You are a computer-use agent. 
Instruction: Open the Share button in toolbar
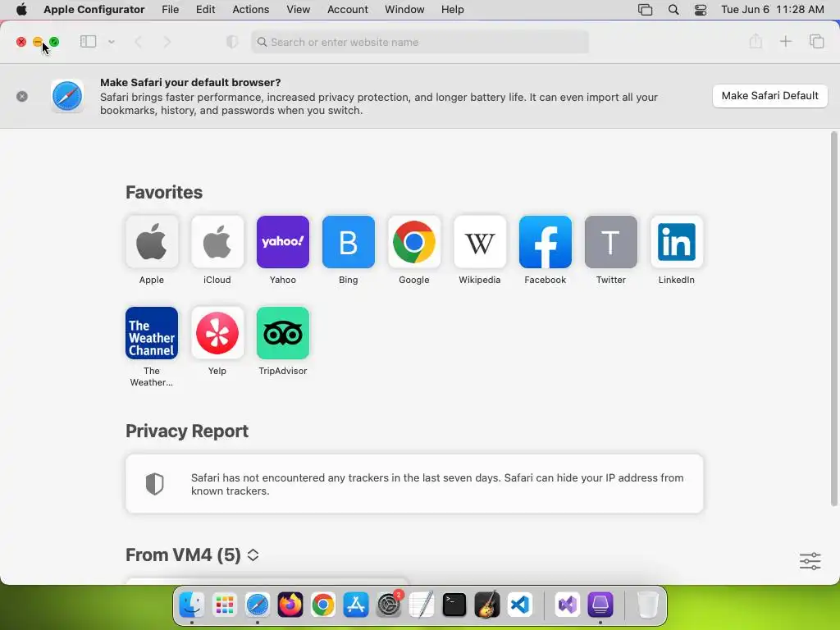pyautogui.click(x=756, y=41)
